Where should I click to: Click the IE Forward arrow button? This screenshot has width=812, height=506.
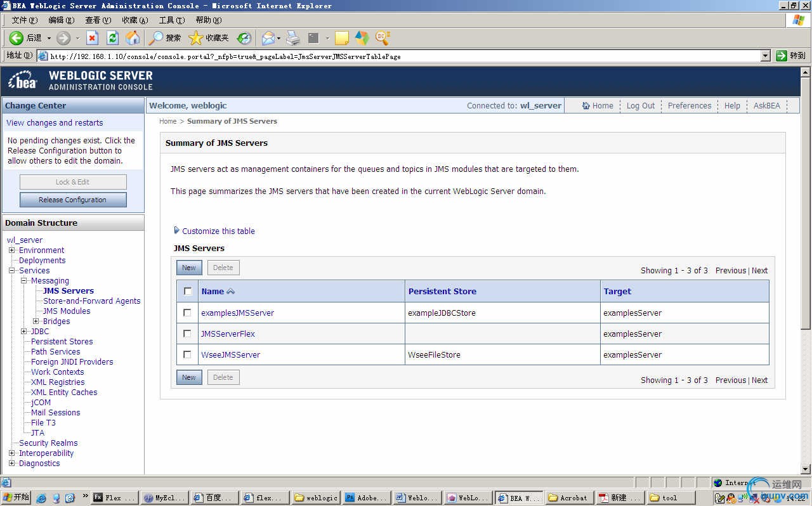pos(63,38)
